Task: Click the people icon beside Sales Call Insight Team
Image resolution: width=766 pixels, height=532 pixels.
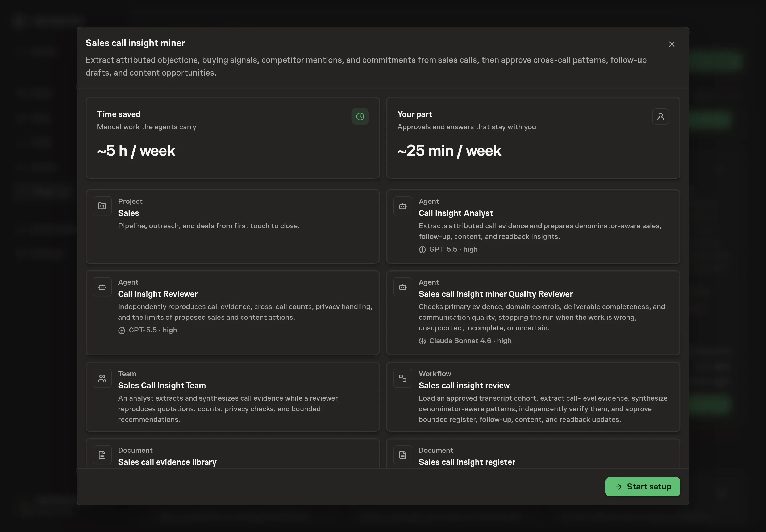Action: [x=102, y=378]
